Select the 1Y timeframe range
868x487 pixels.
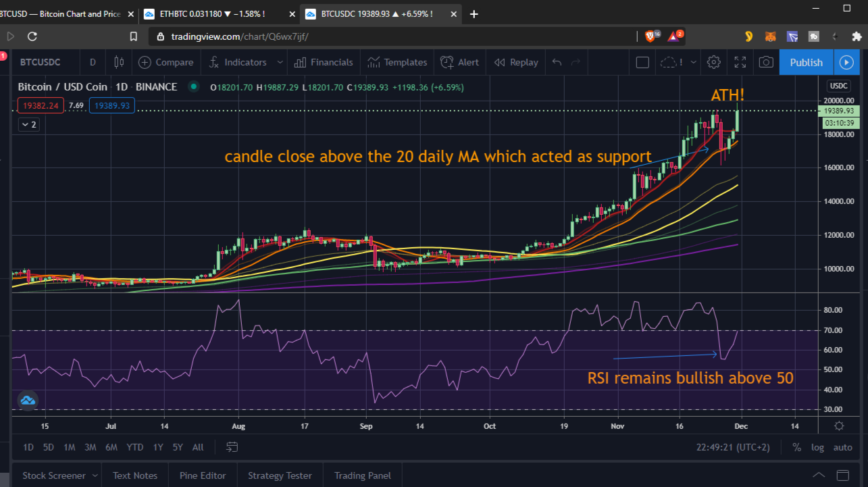(x=157, y=446)
